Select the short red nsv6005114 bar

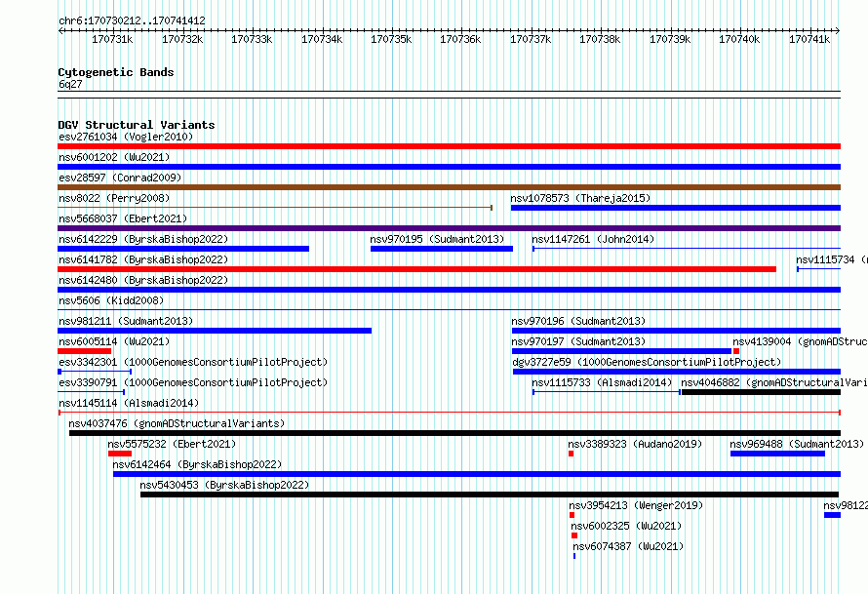84,351
